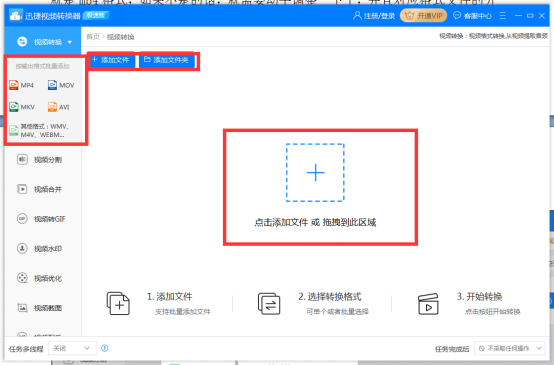Open 视频转GIF in the sidebar
Viewport: 554px width, 365px height.
click(x=41, y=219)
